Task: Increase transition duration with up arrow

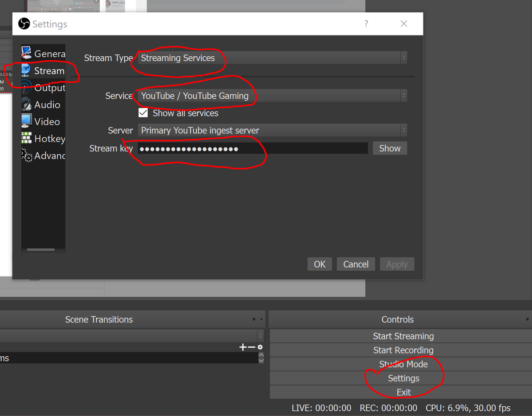Action: pyautogui.click(x=261, y=354)
